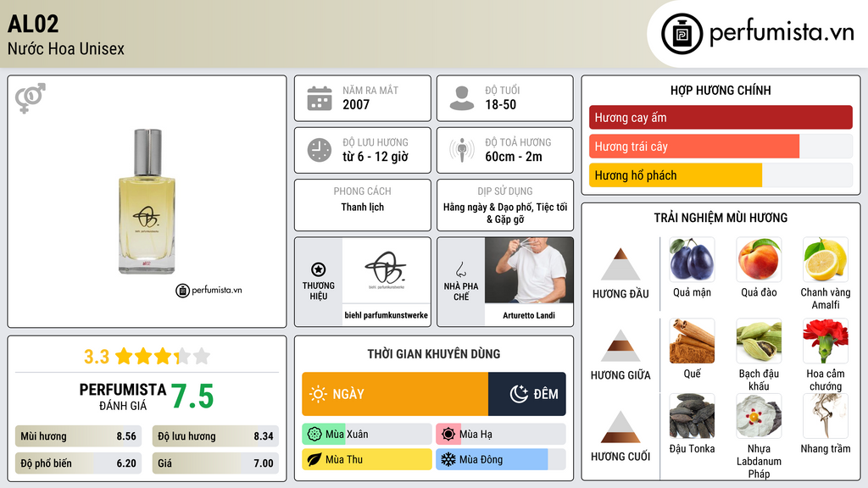Image resolution: width=868 pixels, height=488 pixels.
Task: Click the sillage person icon beside Độ toả hương
Action: click(462, 150)
